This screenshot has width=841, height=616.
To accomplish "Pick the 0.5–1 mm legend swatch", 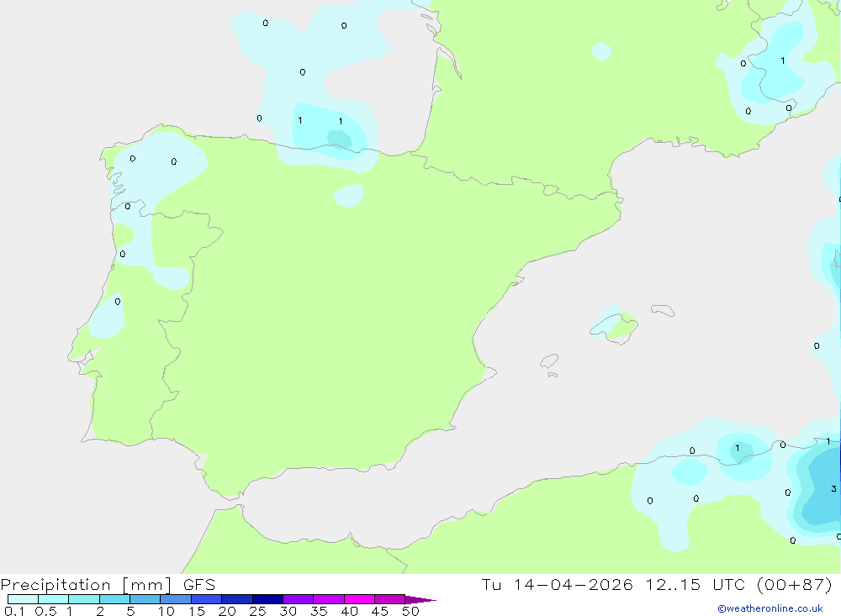I will (x=54, y=599).
